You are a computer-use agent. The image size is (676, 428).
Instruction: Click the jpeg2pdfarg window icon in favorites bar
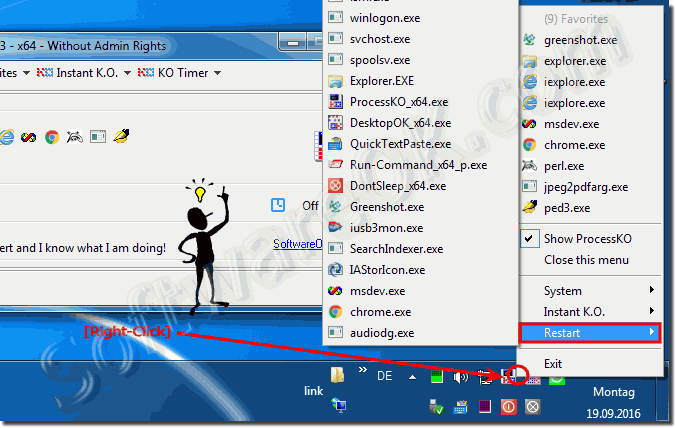point(98,137)
